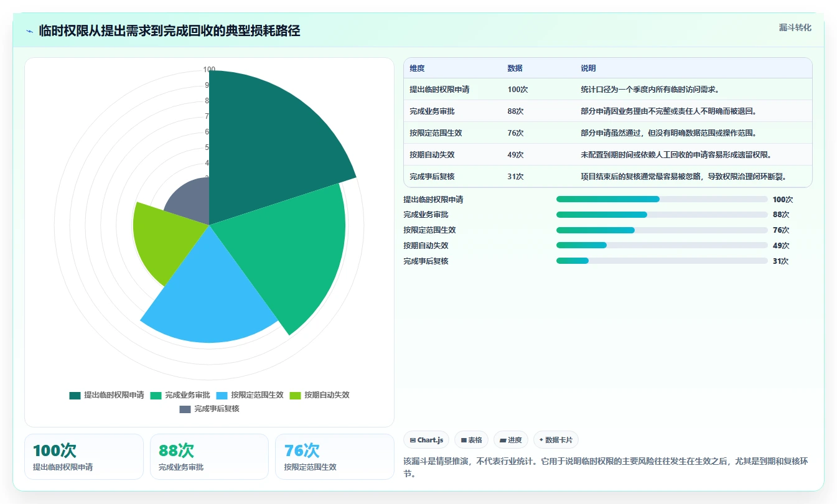Image resolution: width=837 pixels, height=504 pixels.
Task: Click the 76次 progress bar
Action: [662, 230]
